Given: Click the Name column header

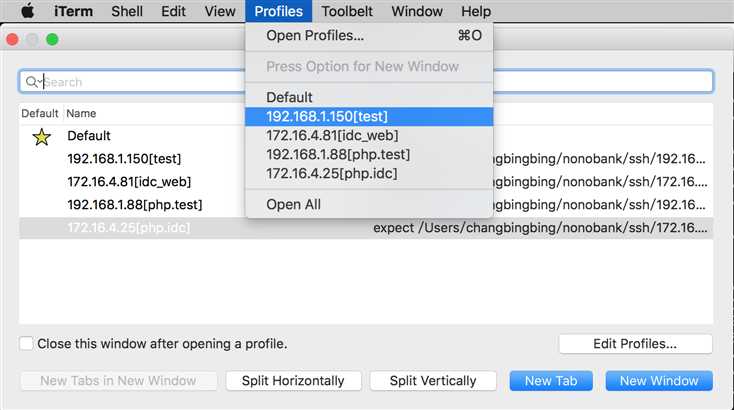Looking at the screenshot, I should pos(81,113).
